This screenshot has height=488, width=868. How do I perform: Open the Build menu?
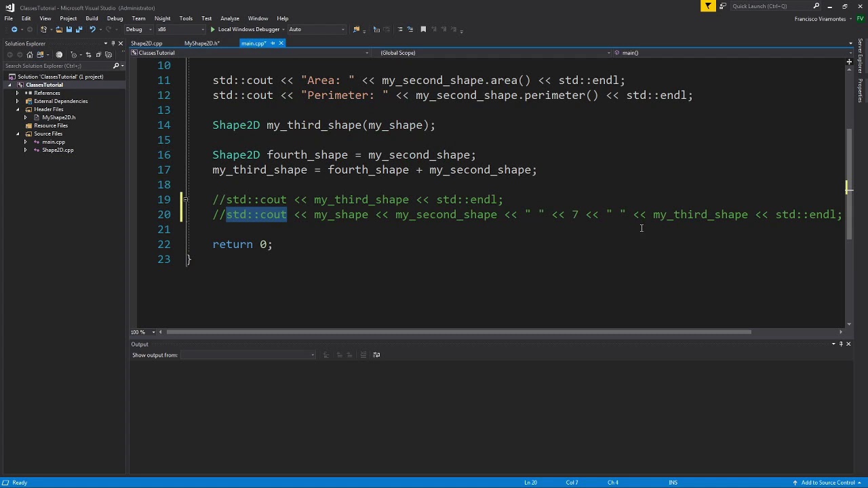click(92, 18)
